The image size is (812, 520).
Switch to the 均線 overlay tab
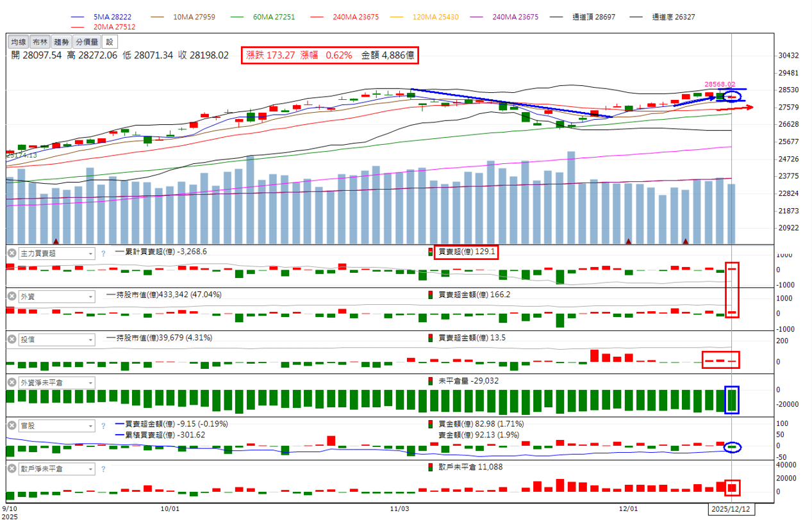pyautogui.click(x=19, y=42)
